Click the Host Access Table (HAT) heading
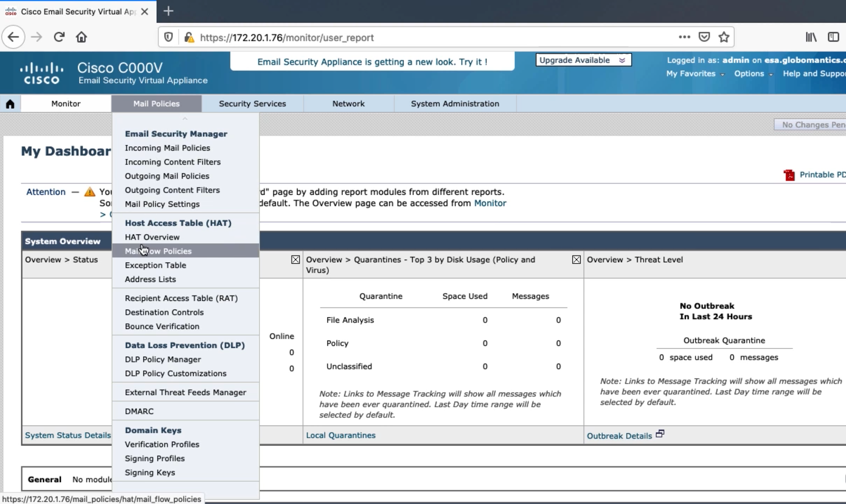This screenshot has width=846, height=504. click(x=178, y=223)
